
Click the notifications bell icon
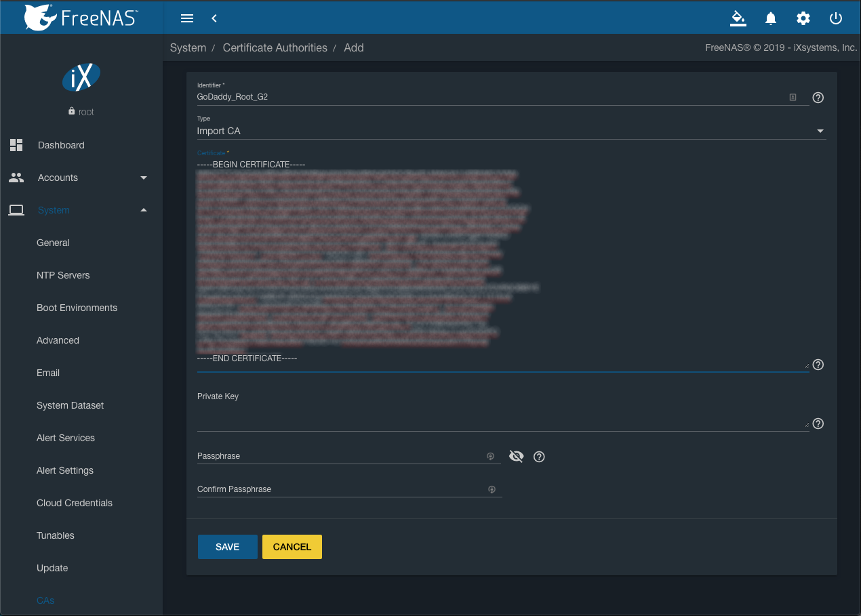coord(771,18)
